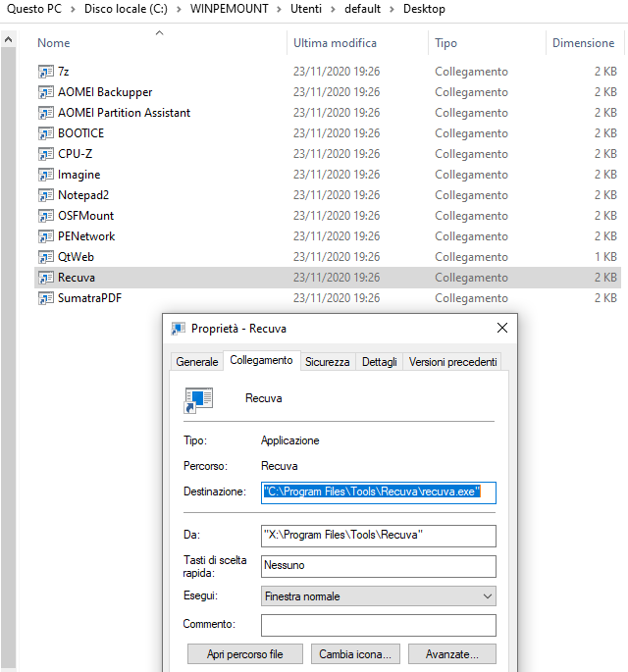Screen dimensions: 628x672
Task: Click the CPU-Z shortcut icon
Action: pos(46,154)
